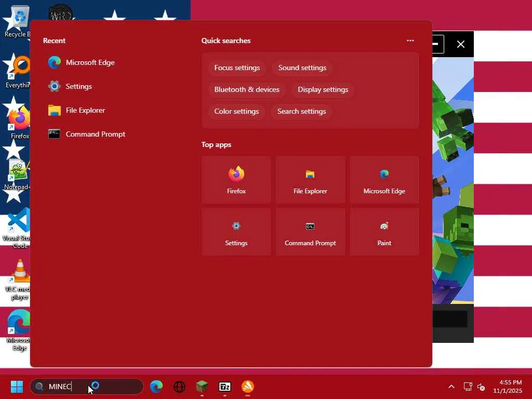Select the Notepad++ desktop shortcut

17,174
